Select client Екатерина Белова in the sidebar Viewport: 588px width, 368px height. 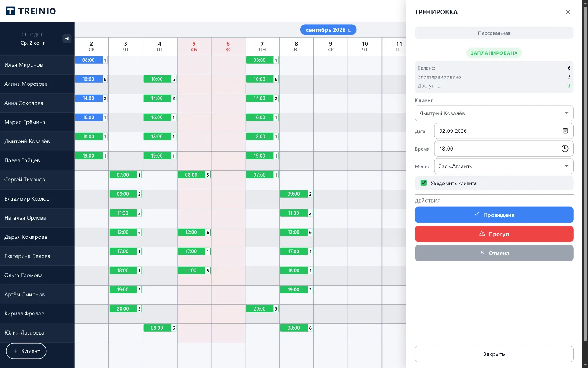[x=37, y=256]
